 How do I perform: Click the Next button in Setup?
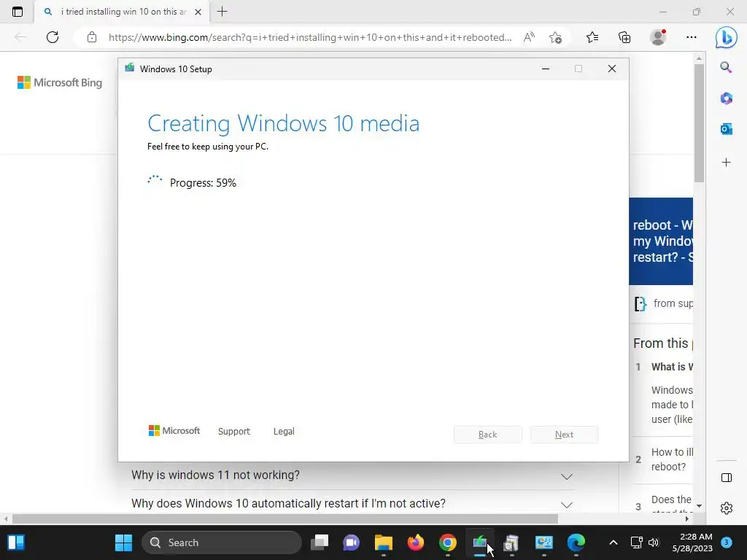[x=564, y=435]
